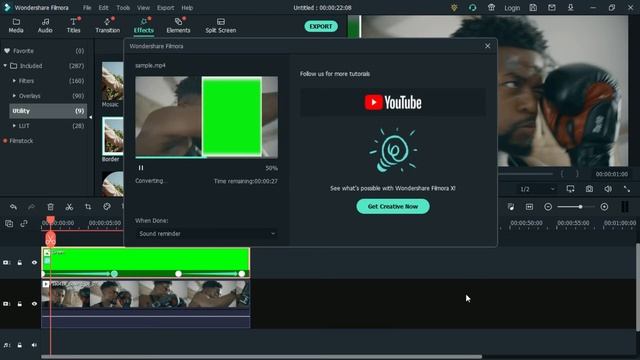Open the Elements tab
The image size is (640, 360).
point(178,25)
